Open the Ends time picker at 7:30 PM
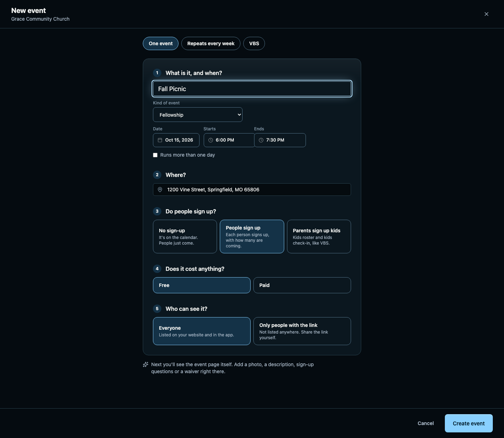The height and width of the screenshot is (438, 504). 280,140
